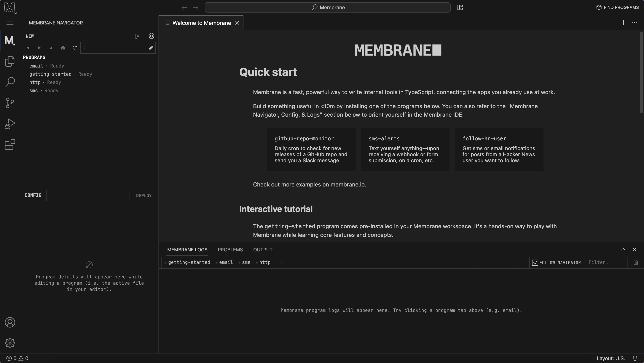The height and width of the screenshot is (363, 644).
Task: Click the welcome page vertical scrollbar
Action: point(641,72)
